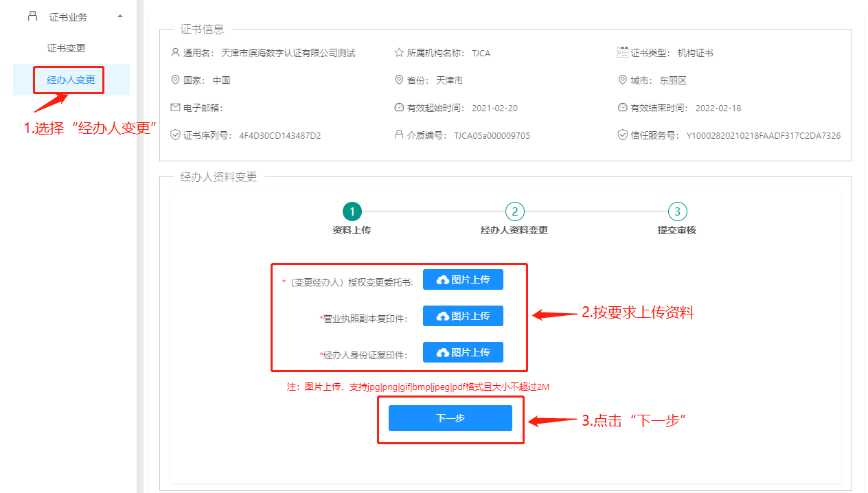Click the star icon beside 所属机构名称
Viewport: 868px width, 493px height.
tap(399, 53)
